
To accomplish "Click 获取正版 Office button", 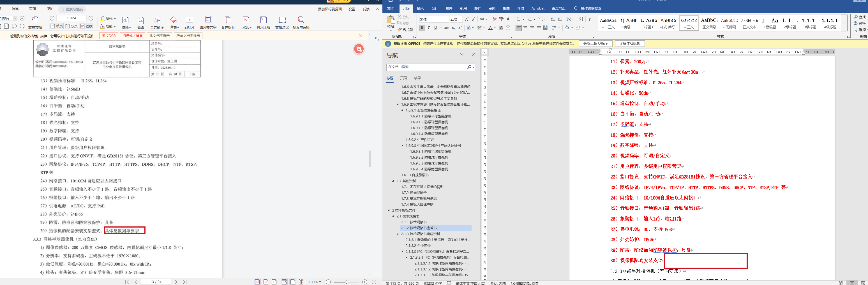I will pos(595,43).
